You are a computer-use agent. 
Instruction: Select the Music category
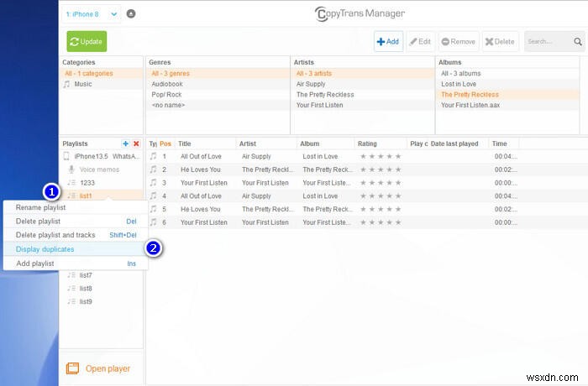tap(102, 84)
